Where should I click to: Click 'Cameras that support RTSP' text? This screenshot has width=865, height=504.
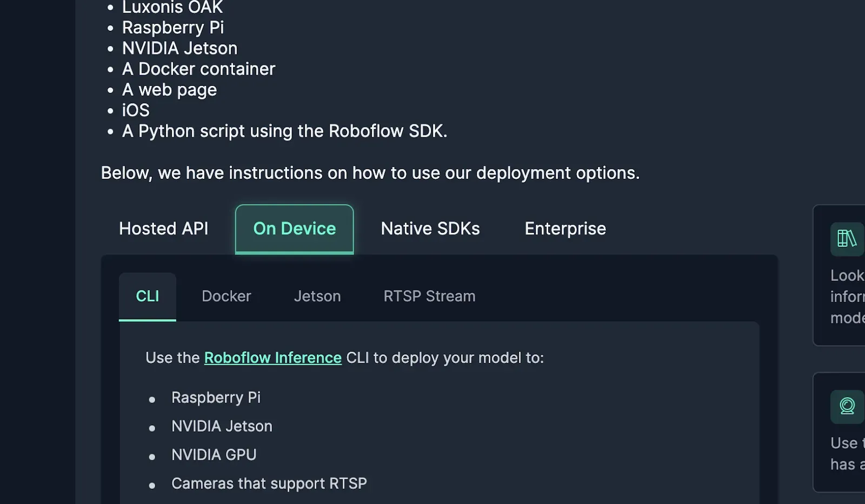(269, 483)
